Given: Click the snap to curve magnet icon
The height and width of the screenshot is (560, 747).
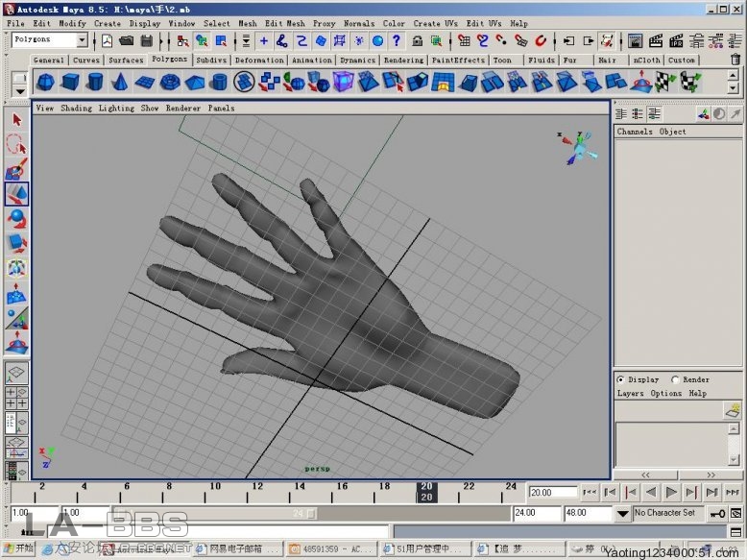Looking at the screenshot, I should point(482,41).
